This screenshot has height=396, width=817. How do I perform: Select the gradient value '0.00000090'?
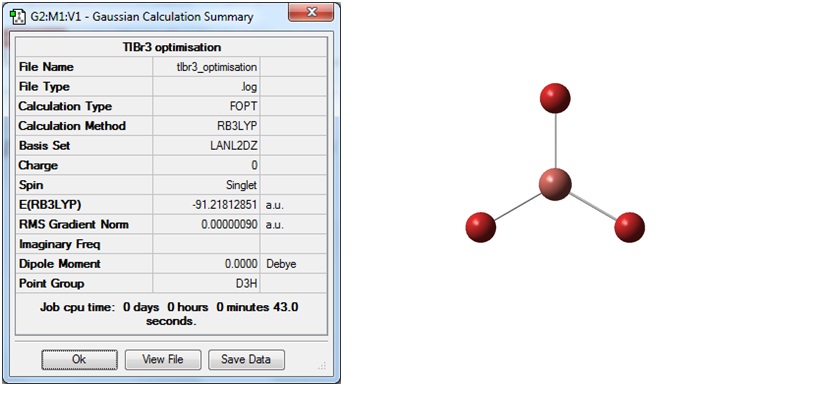click(x=229, y=225)
